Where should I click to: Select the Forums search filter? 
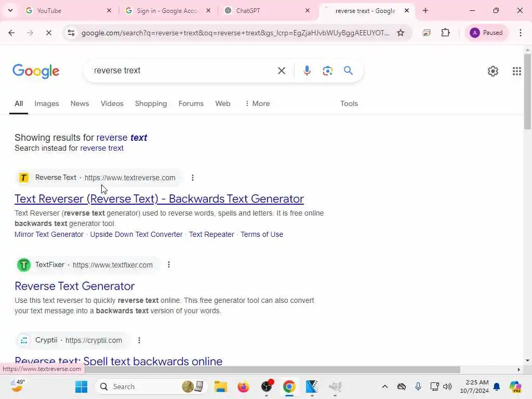pyautogui.click(x=191, y=103)
